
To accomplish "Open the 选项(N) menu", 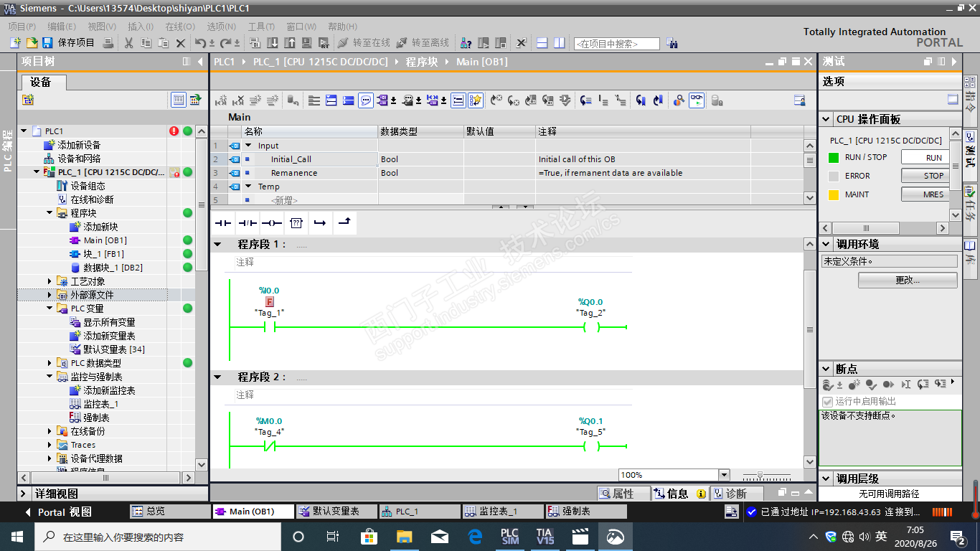I will 221,27.
